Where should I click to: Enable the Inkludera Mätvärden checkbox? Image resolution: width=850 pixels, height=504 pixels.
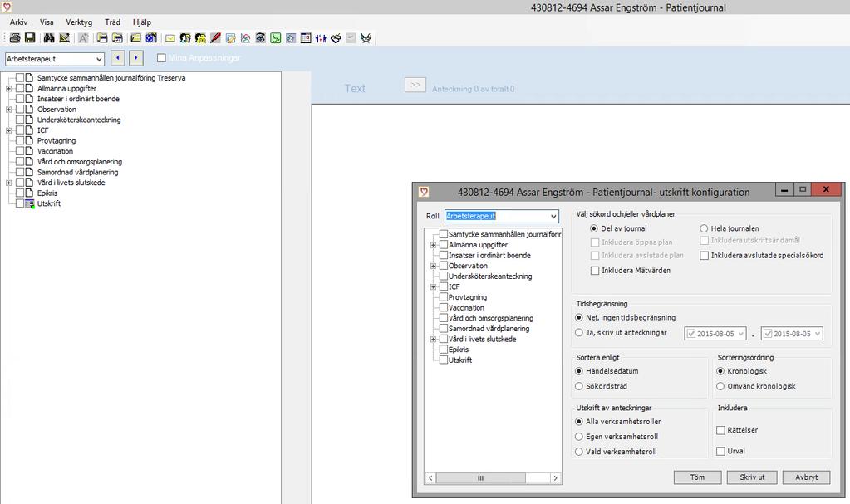coord(595,271)
